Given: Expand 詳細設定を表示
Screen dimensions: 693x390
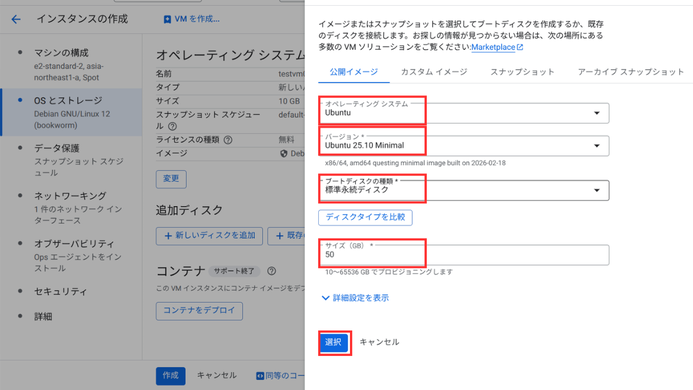Looking at the screenshot, I should [355, 298].
